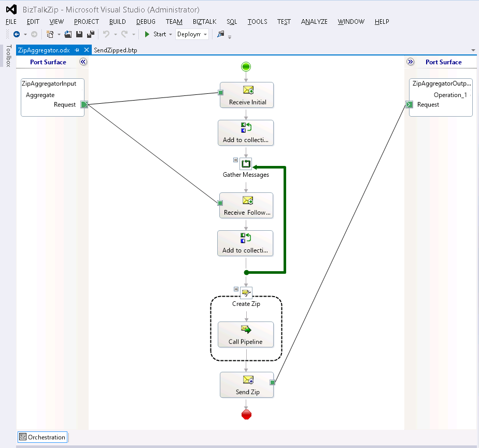The height and width of the screenshot is (448, 479).
Task: Click the Navigate Forward arrow icon
Action: tap(34, 34)
